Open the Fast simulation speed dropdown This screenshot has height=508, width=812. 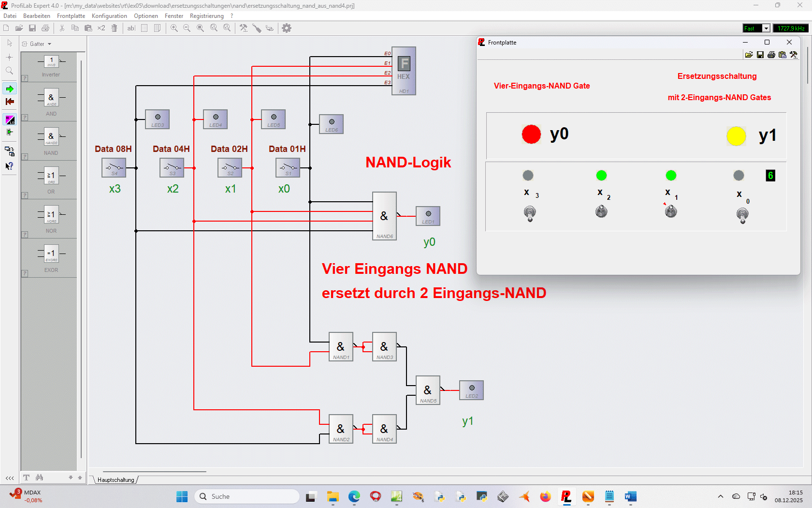(x=766, y=28)
